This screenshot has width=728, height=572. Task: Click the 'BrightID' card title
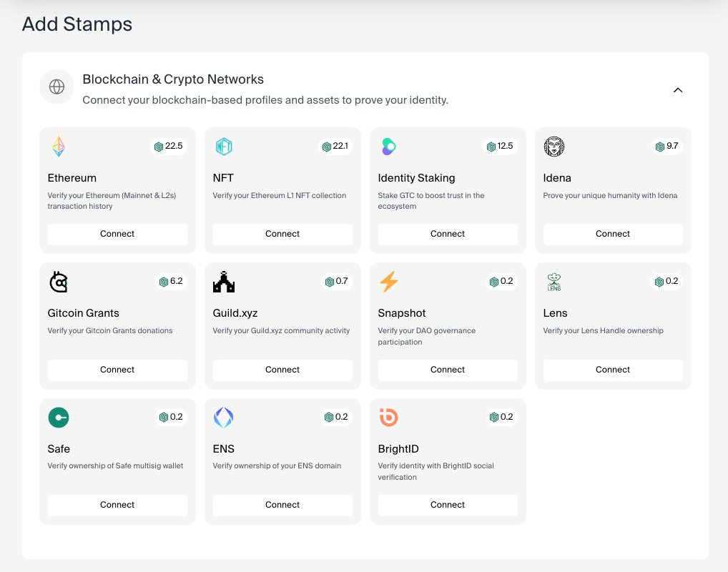click(398, 449)
